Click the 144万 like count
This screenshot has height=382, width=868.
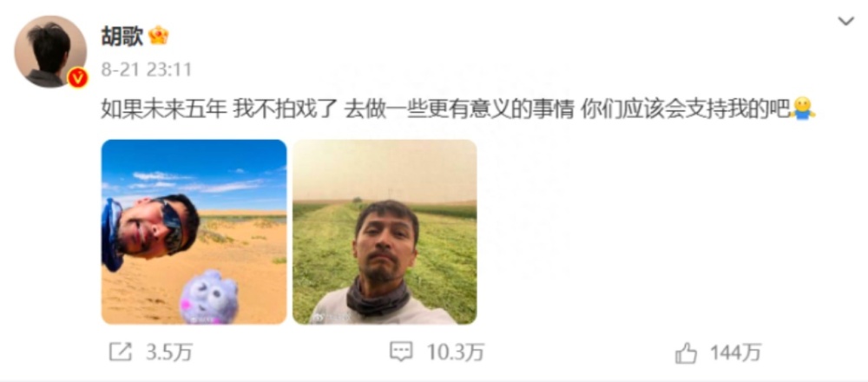coord(736,352)
